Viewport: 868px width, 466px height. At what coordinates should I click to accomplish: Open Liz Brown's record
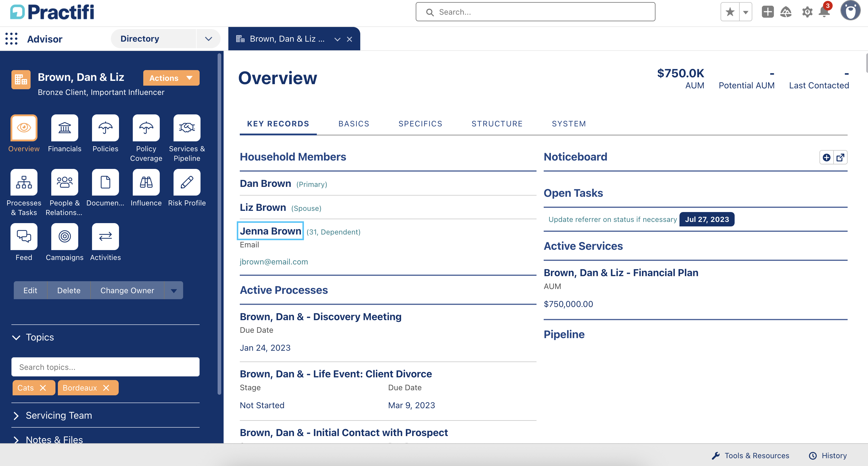(263, 208)
